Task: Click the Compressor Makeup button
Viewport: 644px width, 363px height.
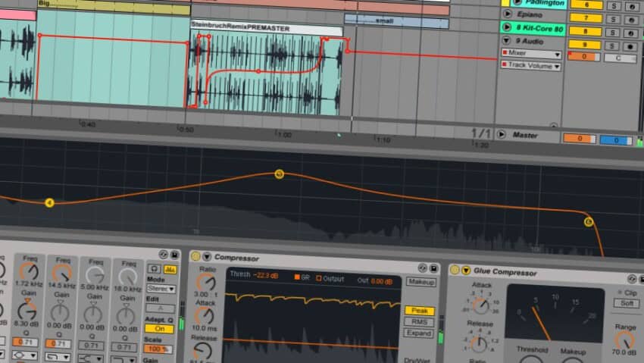Action: tap(421, 282)
